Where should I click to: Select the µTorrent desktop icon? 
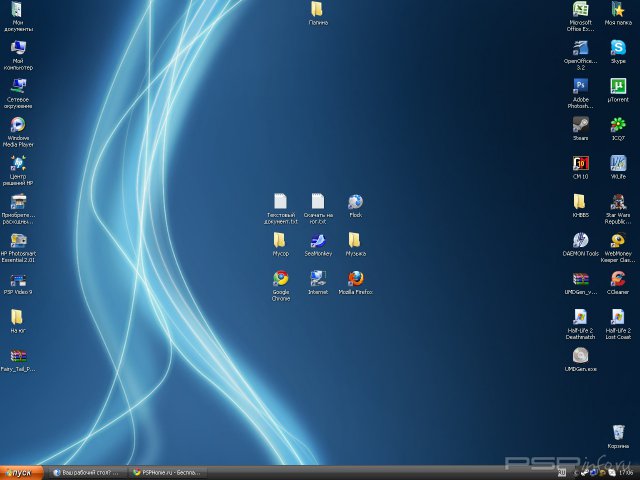click(x=618, y=86)
